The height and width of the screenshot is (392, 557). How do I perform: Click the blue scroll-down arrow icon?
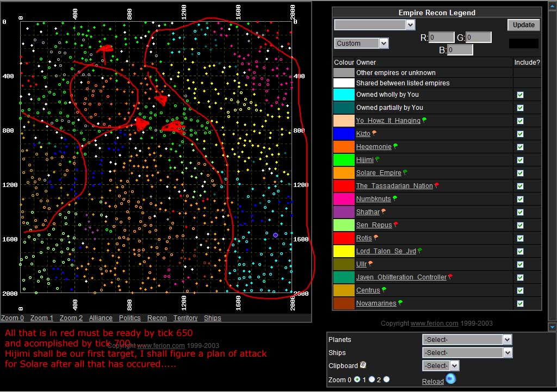[552, 327]
